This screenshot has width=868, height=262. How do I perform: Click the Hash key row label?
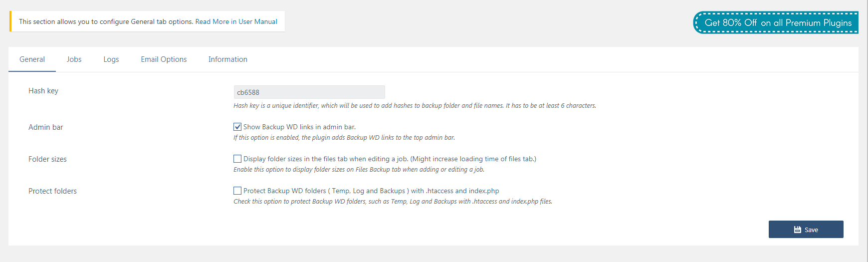tap(43, 91)
